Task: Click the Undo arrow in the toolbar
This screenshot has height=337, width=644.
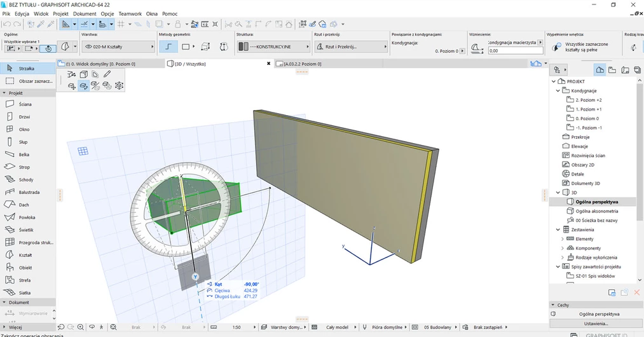Action: (x=7, y=24)
